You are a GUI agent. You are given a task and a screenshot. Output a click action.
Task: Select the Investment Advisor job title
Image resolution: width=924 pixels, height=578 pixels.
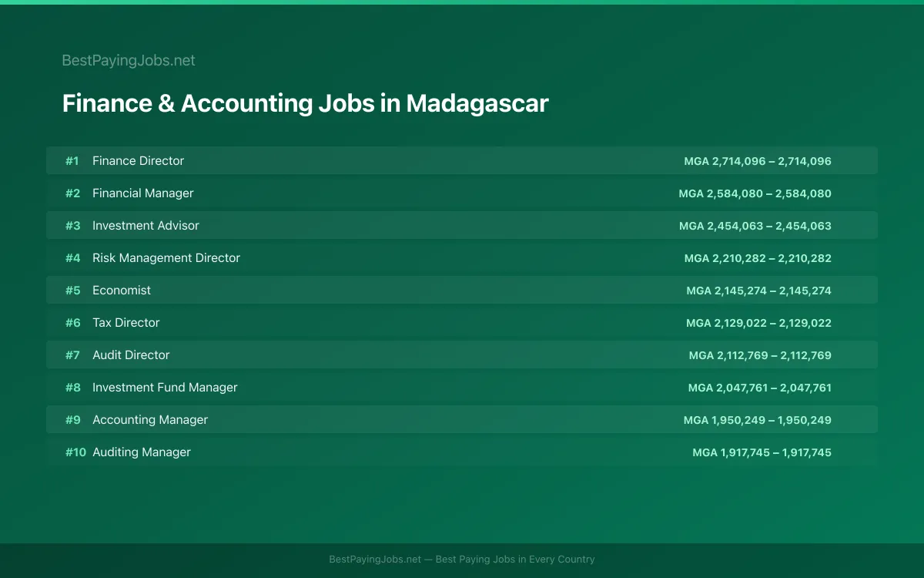pyautogui.click(x=146, y=226)
